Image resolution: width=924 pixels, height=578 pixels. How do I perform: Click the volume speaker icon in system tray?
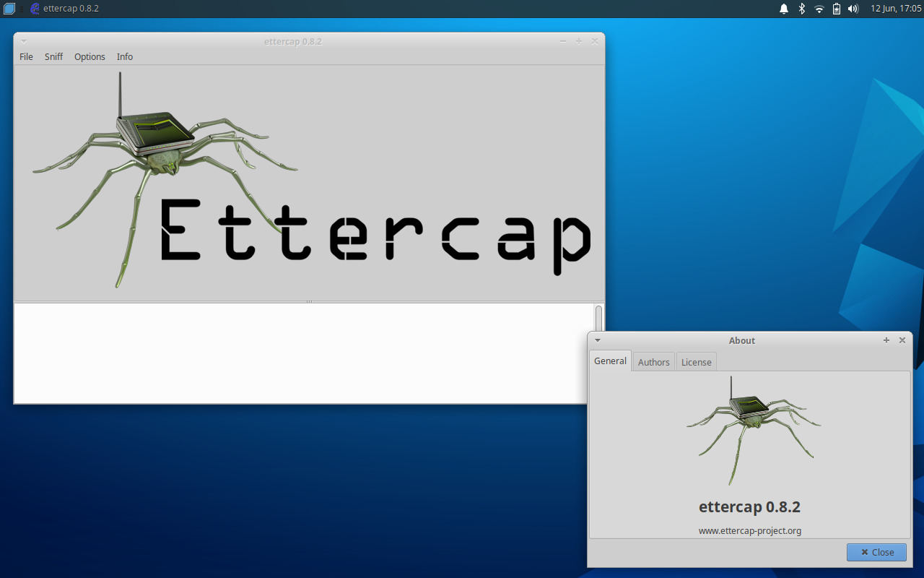tap(853, 9)
